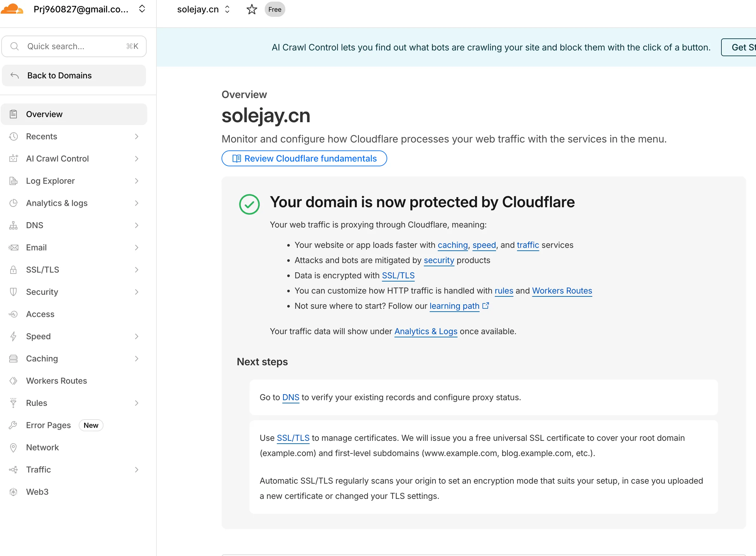Viewport: 756px width, 556px height.
Task: Expand the Analytics & logs section
Action: (136, 203)
